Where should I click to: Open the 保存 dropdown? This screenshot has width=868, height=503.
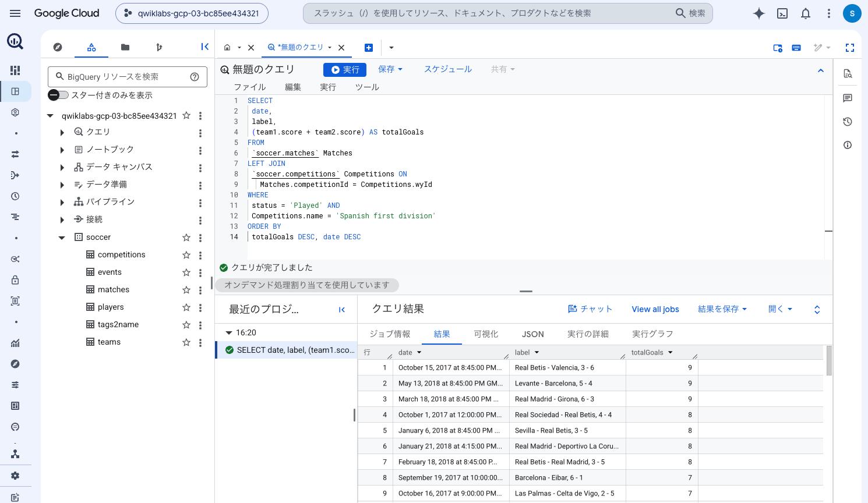tap(390, 69)
